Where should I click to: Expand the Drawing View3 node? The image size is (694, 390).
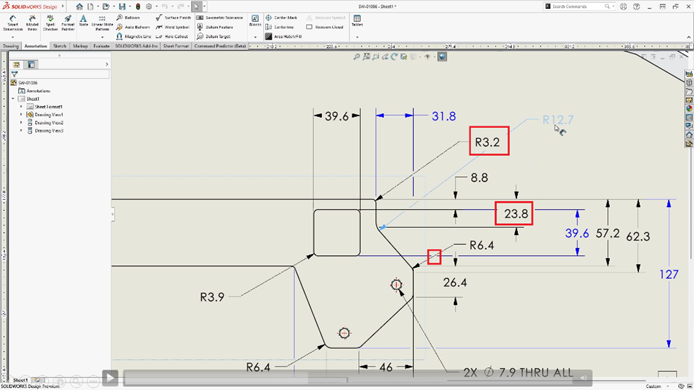(x=21, y=131)
